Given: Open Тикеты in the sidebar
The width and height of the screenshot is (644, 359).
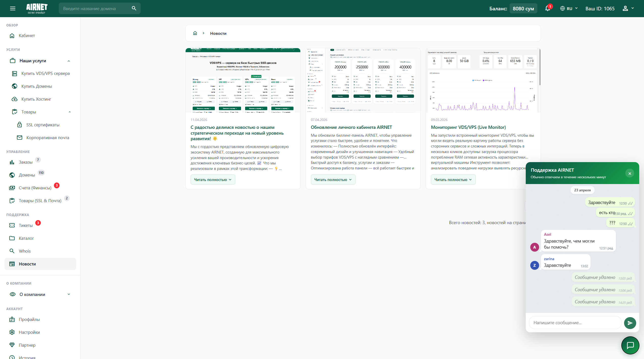Looking at the screenshot, I should [26, 225].
